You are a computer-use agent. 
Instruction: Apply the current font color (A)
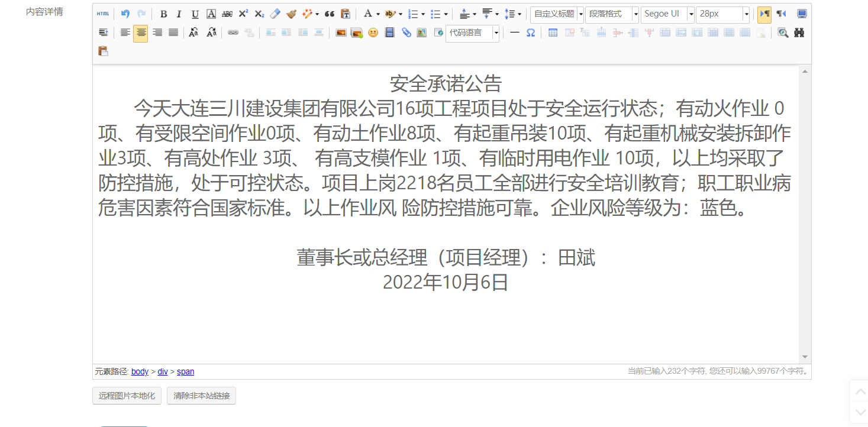[367, 14]
